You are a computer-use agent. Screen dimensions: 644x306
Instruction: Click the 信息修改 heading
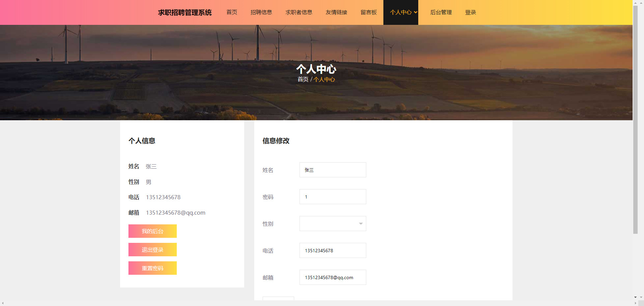click(276, 141)
